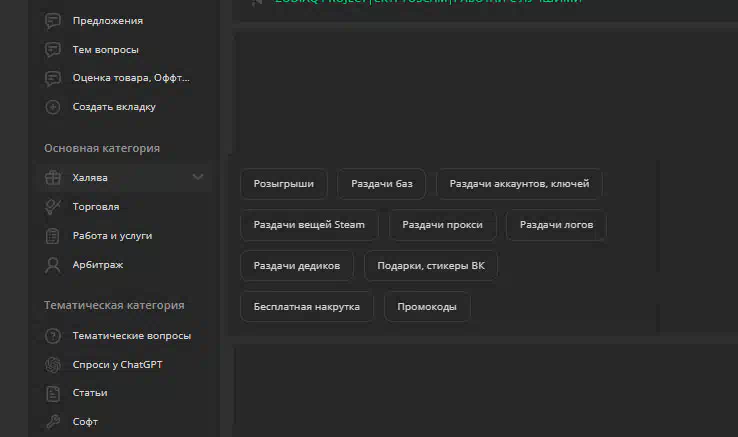Viewport: 738px width, 437px height.
Task: Click the Раздачи прокси button
Action: (x=442, y=225)
